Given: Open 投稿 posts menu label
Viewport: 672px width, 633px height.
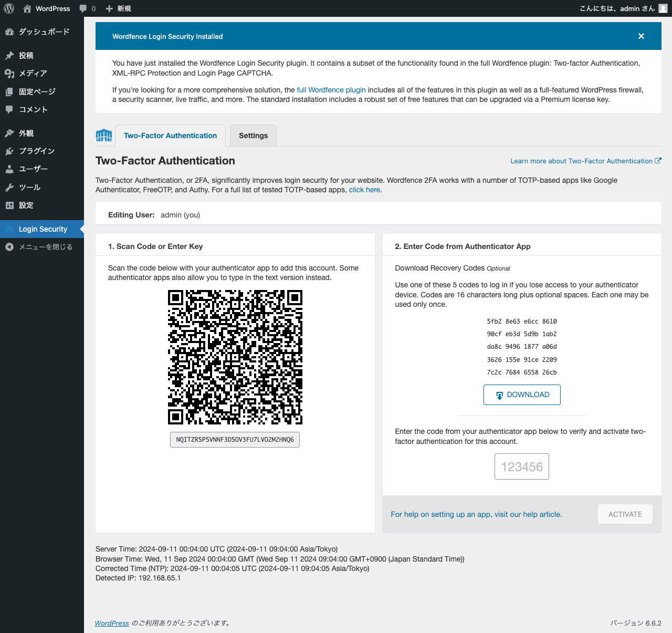Looking at the screenshot, I should pos(26,55).
